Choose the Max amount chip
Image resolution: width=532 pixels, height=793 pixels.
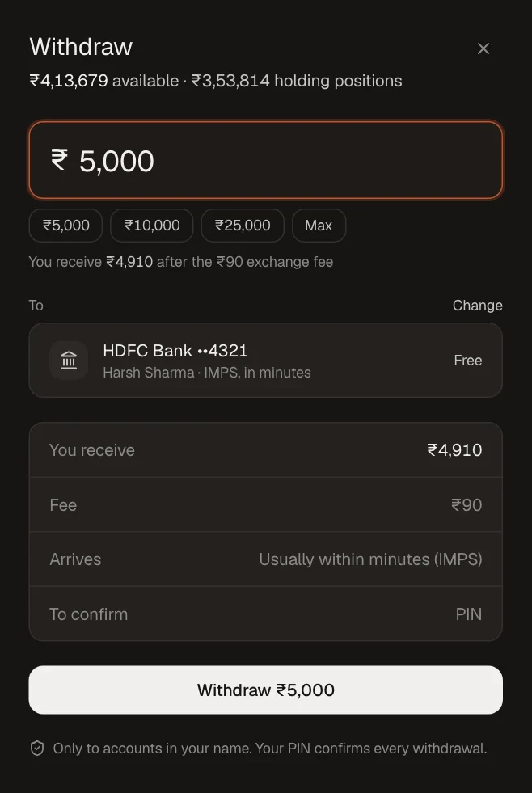319,225
